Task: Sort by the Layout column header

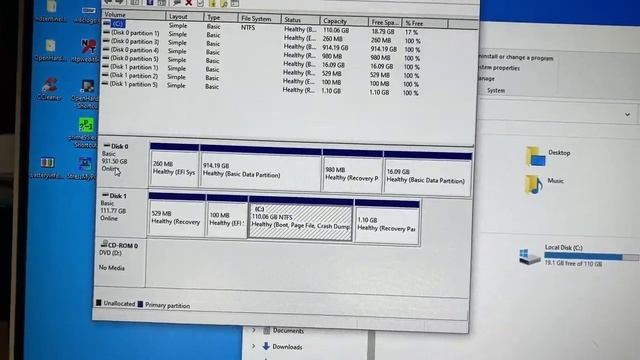Action: click(x=184, y=16)
